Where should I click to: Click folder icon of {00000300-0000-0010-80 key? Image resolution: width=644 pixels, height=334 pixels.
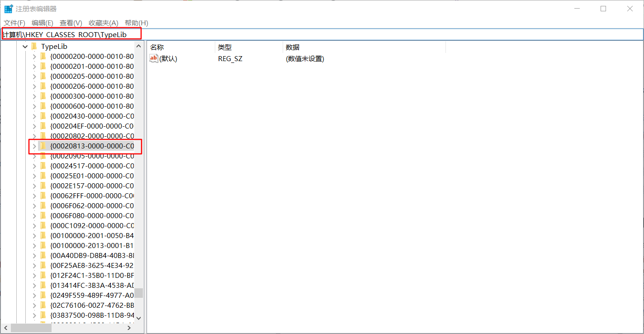[43, 96]
